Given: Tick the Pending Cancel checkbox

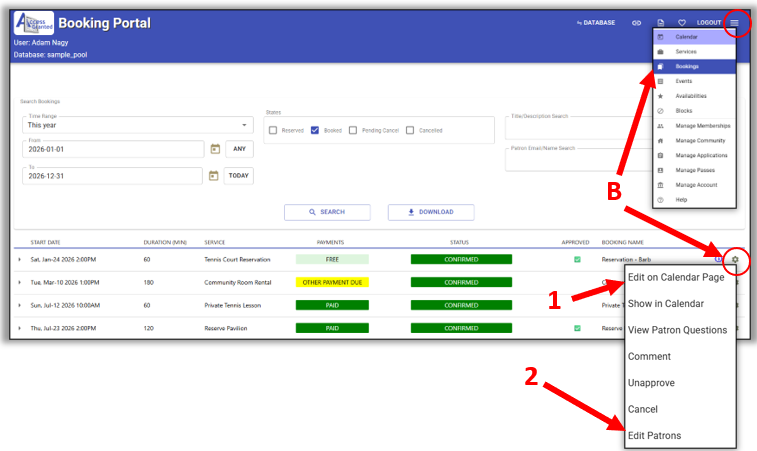Looking at the screenshot, I should pos(353,130).
